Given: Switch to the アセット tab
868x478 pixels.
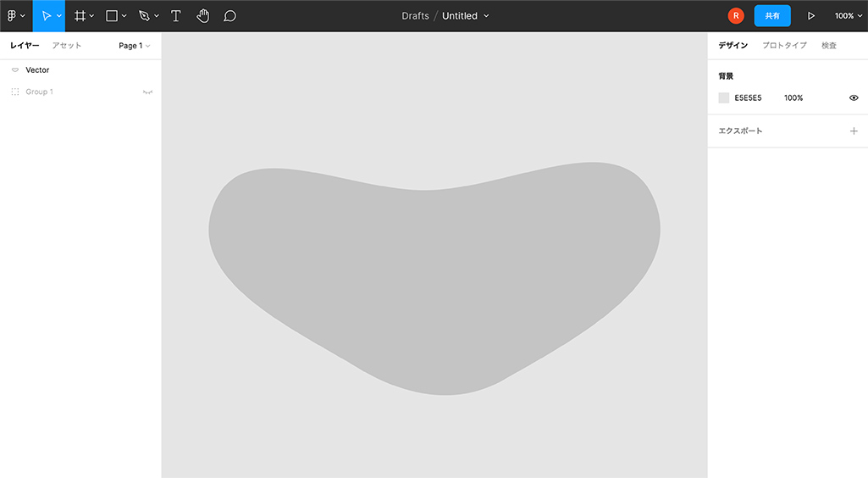Looking at the screenshot, I should pos(66,46).
